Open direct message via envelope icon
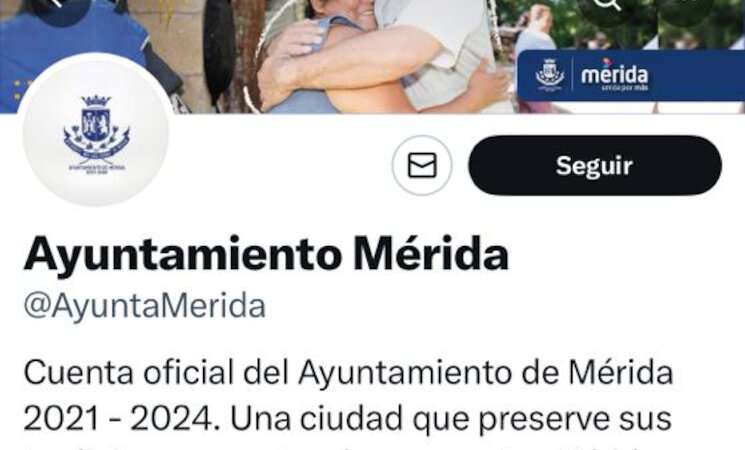This screenshot has width=745, height=450. (422, 165)
